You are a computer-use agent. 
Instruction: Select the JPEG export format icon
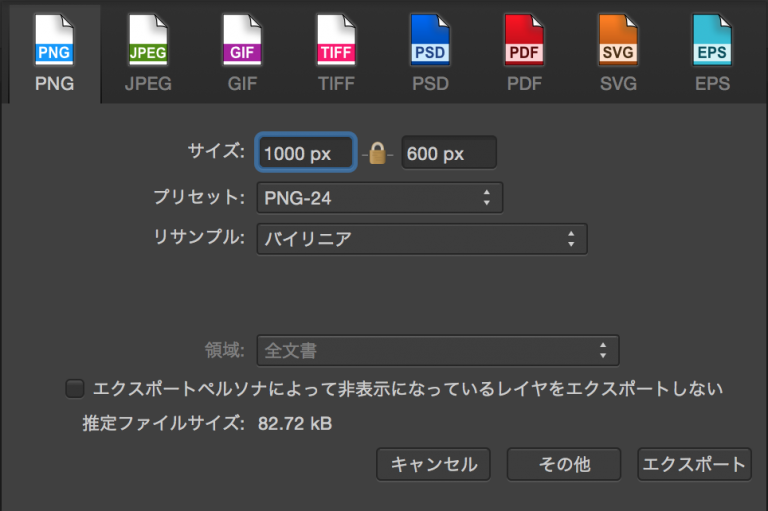(x=148, y=40)
